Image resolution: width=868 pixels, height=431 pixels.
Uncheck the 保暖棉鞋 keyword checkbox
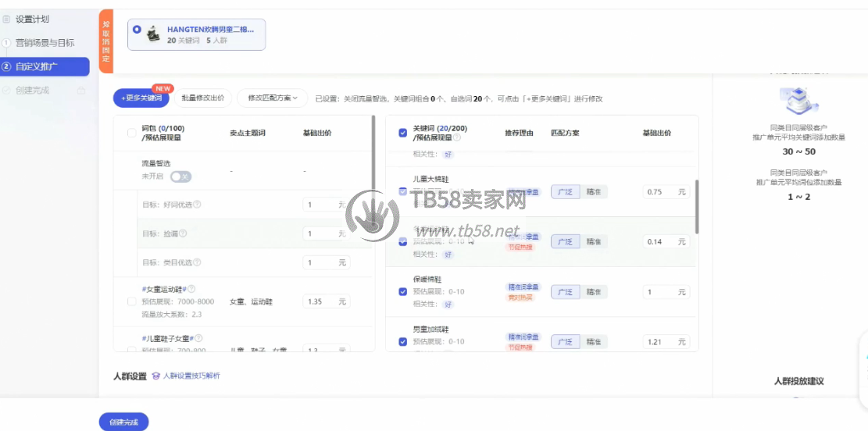(x=402, y=292)
